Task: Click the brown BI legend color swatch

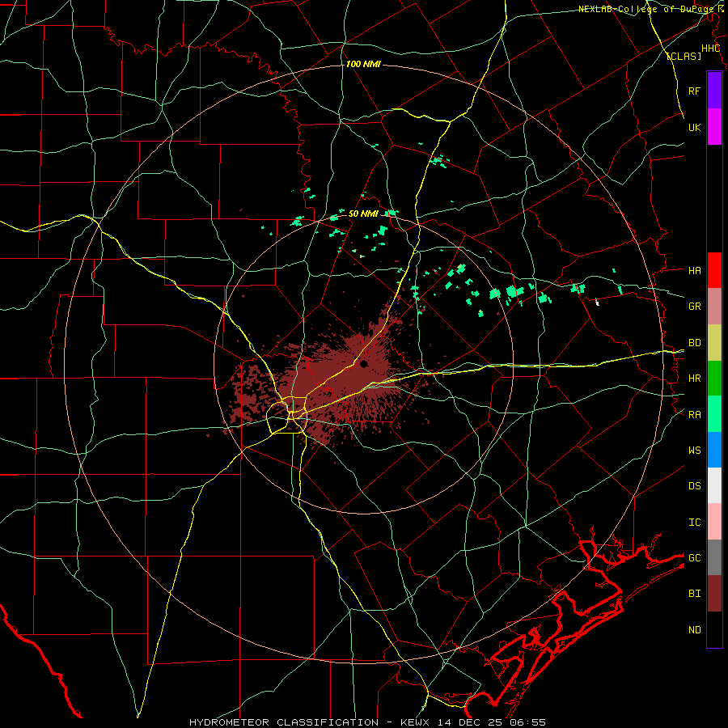Action: (714, 594)
